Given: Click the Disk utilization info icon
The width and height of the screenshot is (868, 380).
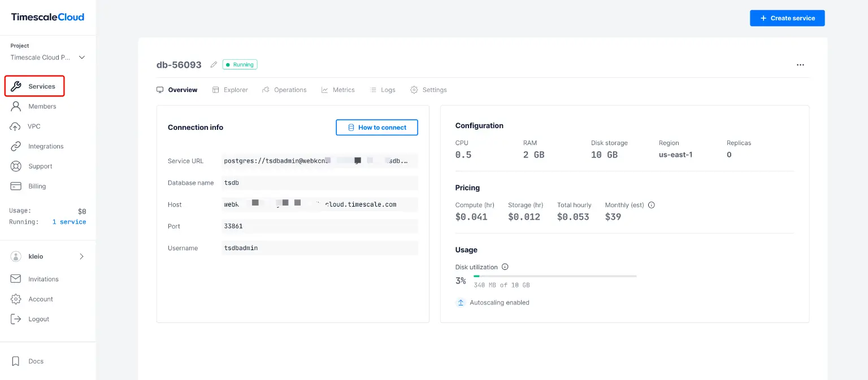Looking at the screenshot, I should tap(505, 267).
